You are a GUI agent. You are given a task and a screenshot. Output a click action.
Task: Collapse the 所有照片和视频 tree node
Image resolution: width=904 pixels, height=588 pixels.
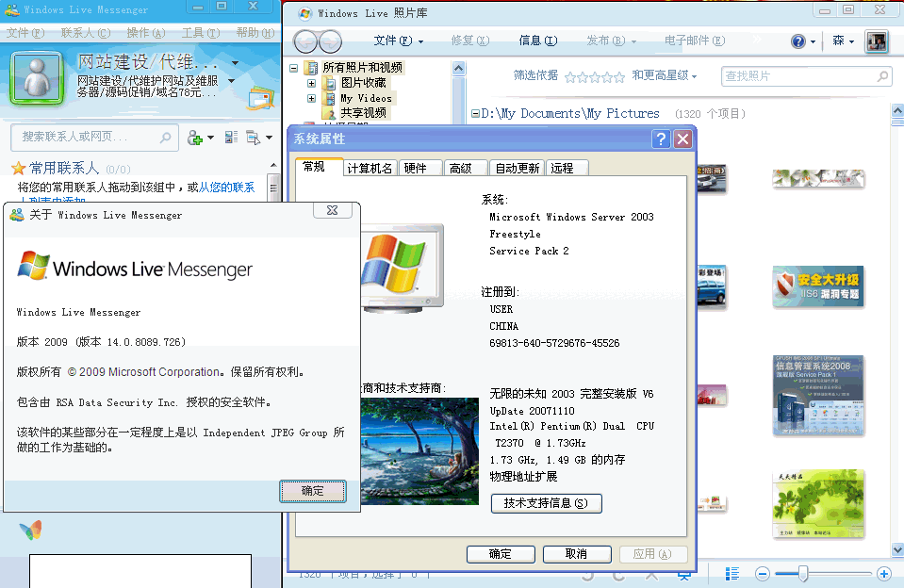(294, 68)
